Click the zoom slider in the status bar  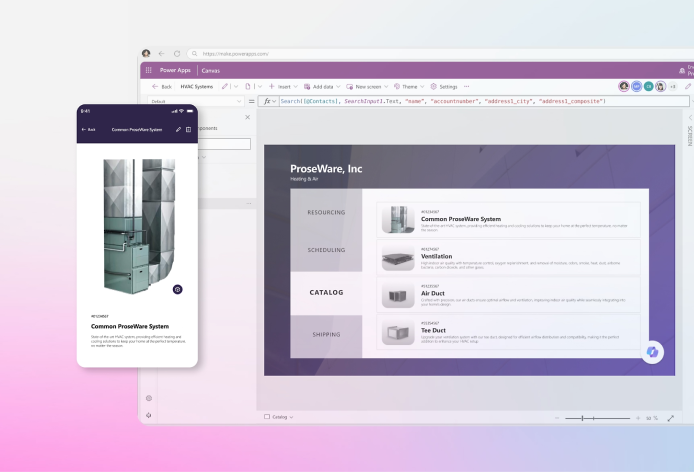597,418
